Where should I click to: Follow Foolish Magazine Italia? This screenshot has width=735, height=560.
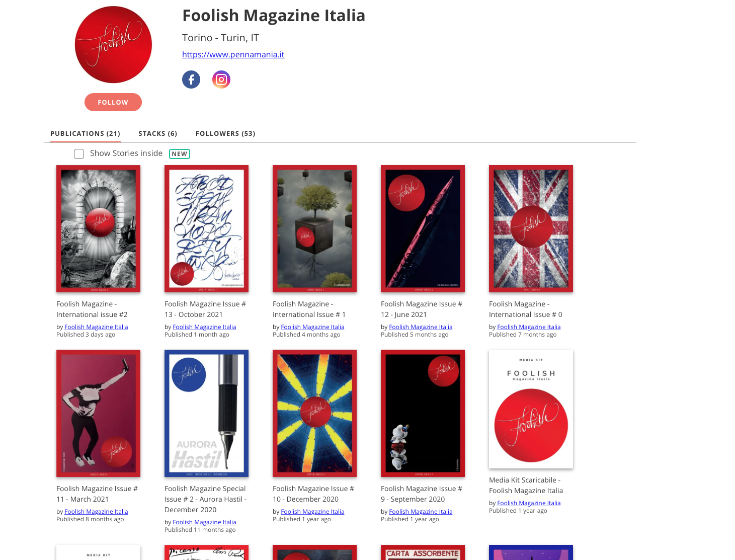(113, 102)
